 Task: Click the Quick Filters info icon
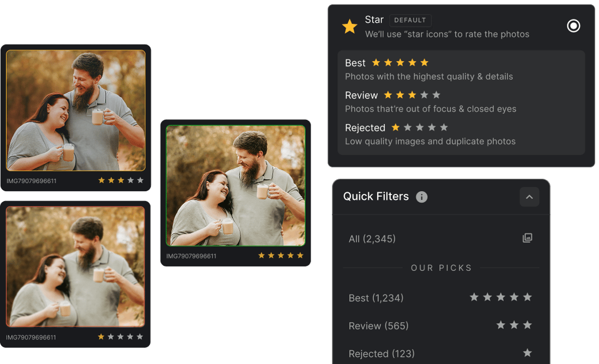421,197
